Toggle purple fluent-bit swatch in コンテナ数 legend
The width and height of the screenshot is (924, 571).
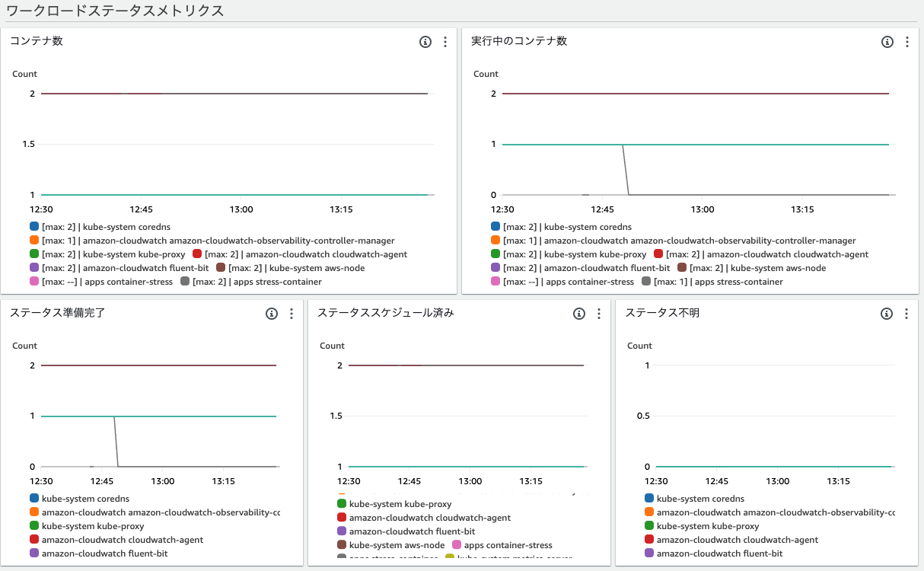pyautogui.click(x=34, y=268)
